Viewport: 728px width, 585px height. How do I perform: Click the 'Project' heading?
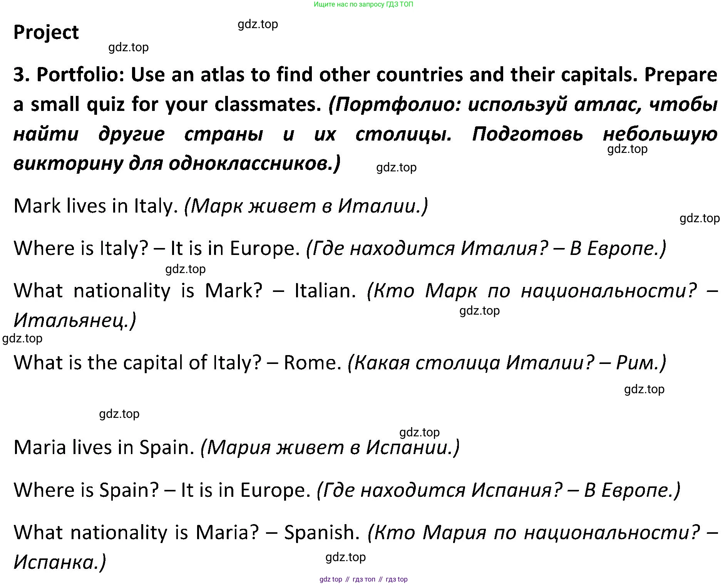[46, 32]
